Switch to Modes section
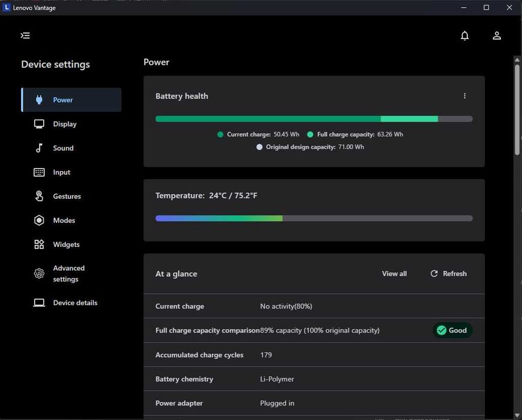Viewport: 522px width, 420px height. tap(64, 220)
